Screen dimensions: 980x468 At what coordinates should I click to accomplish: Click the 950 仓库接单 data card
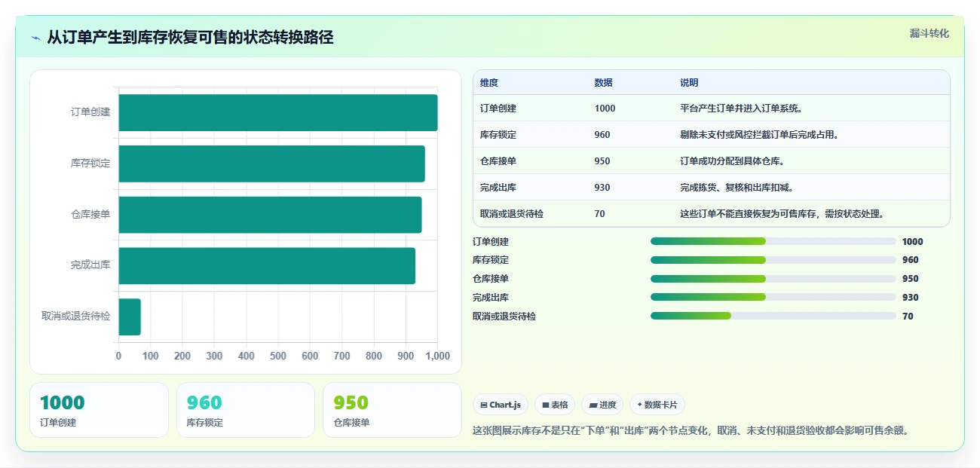[x=392, y=410]
